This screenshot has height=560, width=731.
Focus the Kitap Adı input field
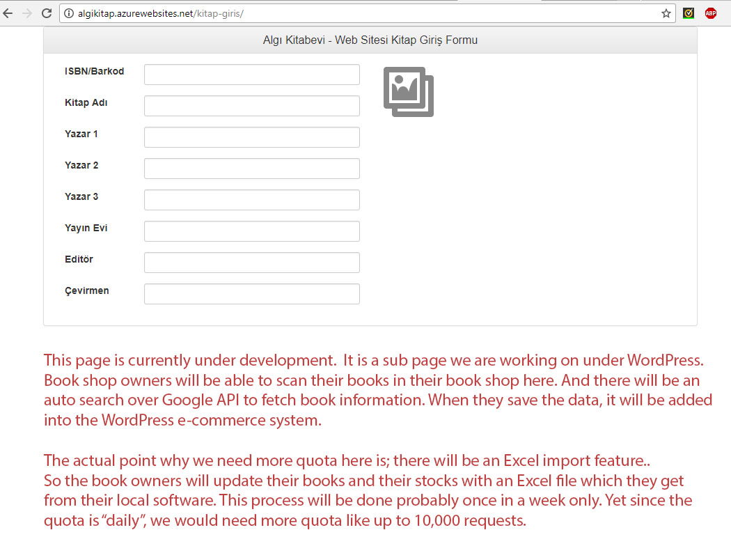[252, 106]
